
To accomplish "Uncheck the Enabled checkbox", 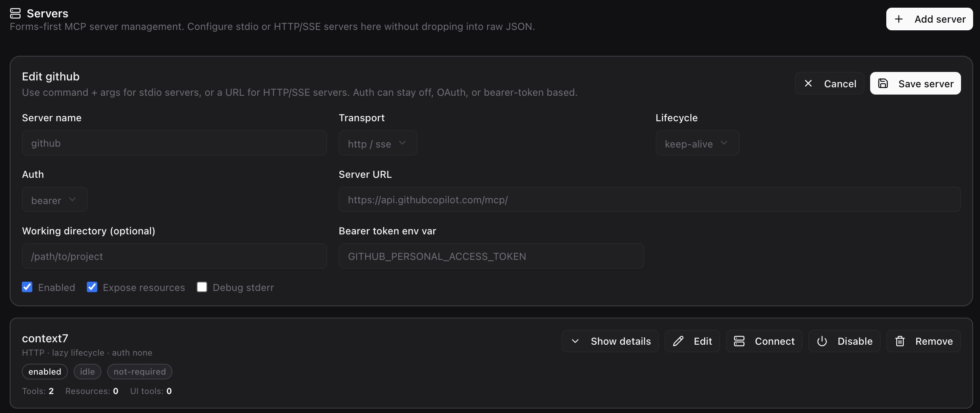I will tap(27, 287).
